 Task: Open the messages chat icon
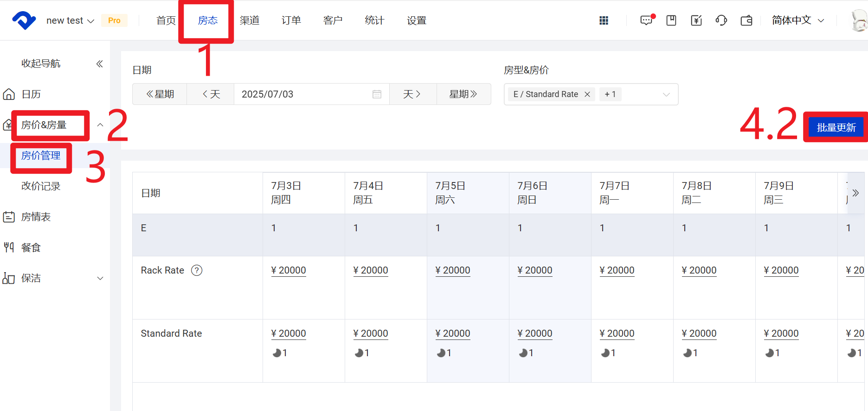646,20
